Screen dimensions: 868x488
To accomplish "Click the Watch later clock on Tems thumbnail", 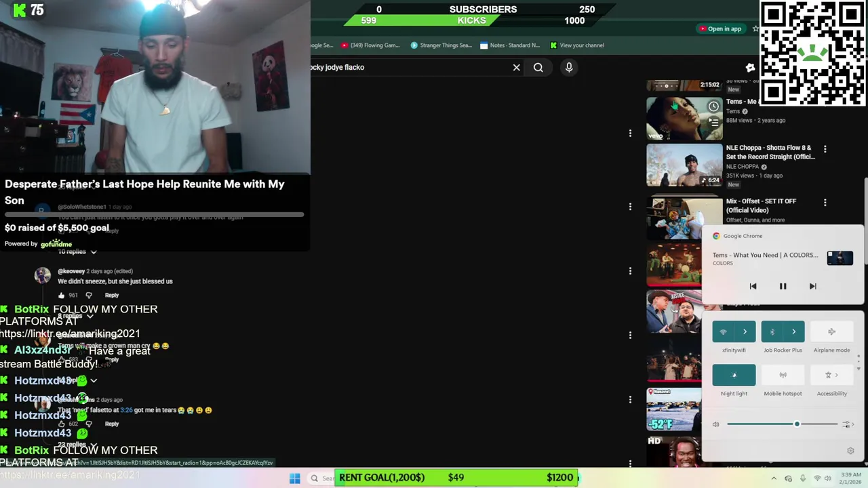I will pos(713,106).
